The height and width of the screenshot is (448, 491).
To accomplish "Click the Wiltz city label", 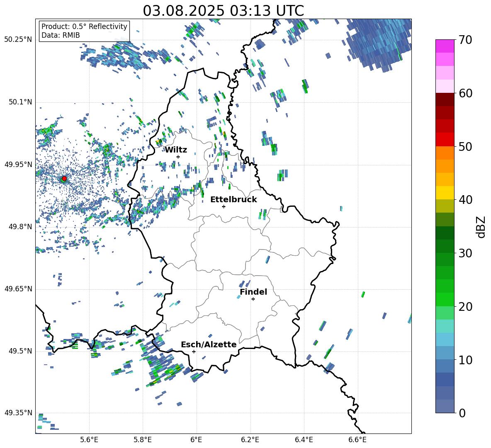I will [x=176, y=150].
